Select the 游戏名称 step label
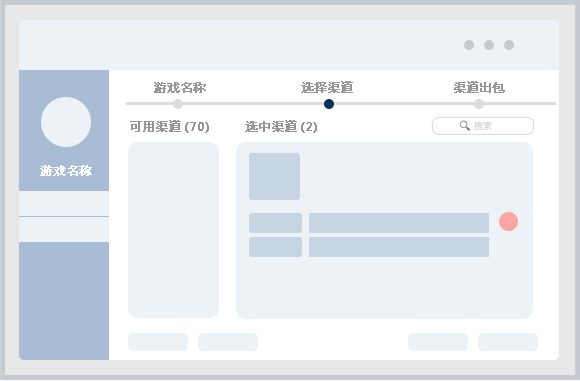Screen dimensions: 580x381 pos(180,88)
